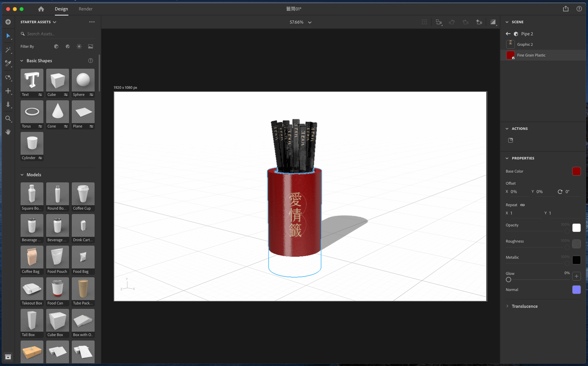
Task: Filter assets by Images
Action: [91, 46]
